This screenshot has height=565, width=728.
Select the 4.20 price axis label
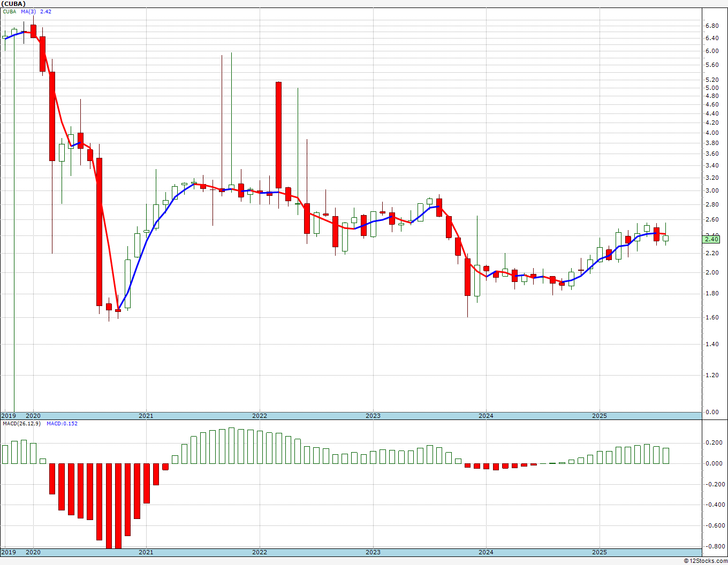(711, 123)
